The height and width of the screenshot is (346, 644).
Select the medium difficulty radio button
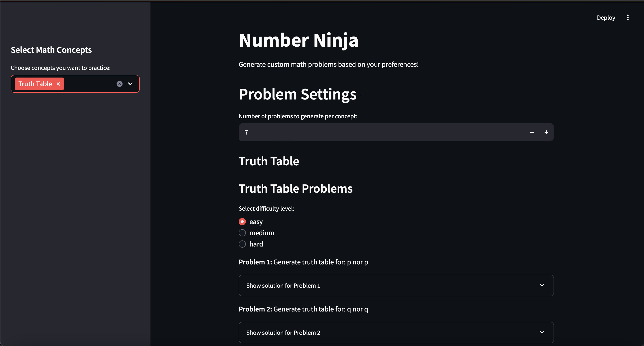[x=242, y=233]
